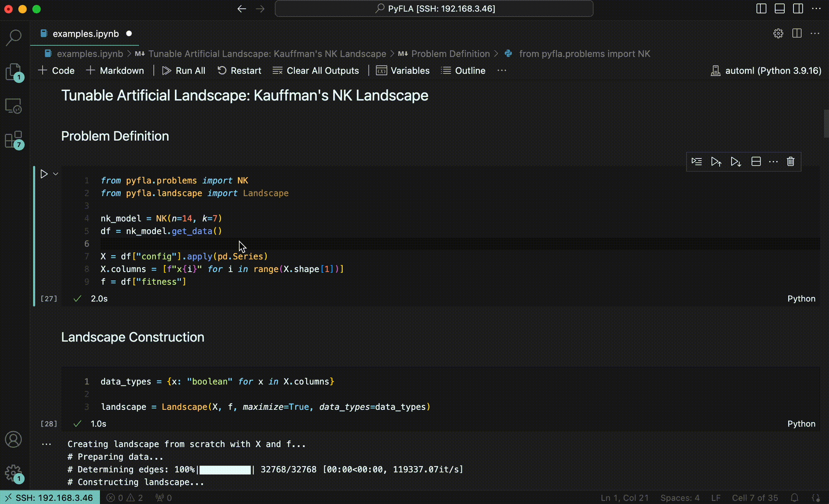Clear all cell outputs
The width and height of the screenshot is (829, 504).
click(x=316, y=70)
